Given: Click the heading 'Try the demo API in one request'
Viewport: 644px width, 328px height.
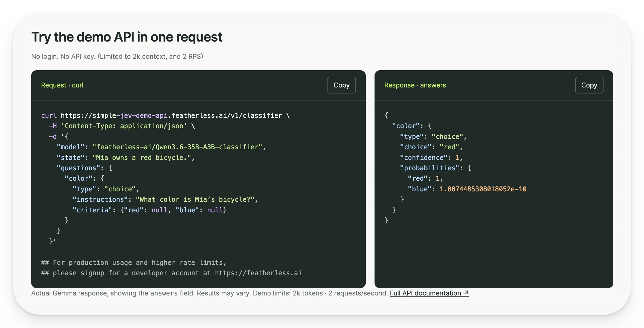Looking at the screenshot, I should pyautogui.click(x=127, y=37).
